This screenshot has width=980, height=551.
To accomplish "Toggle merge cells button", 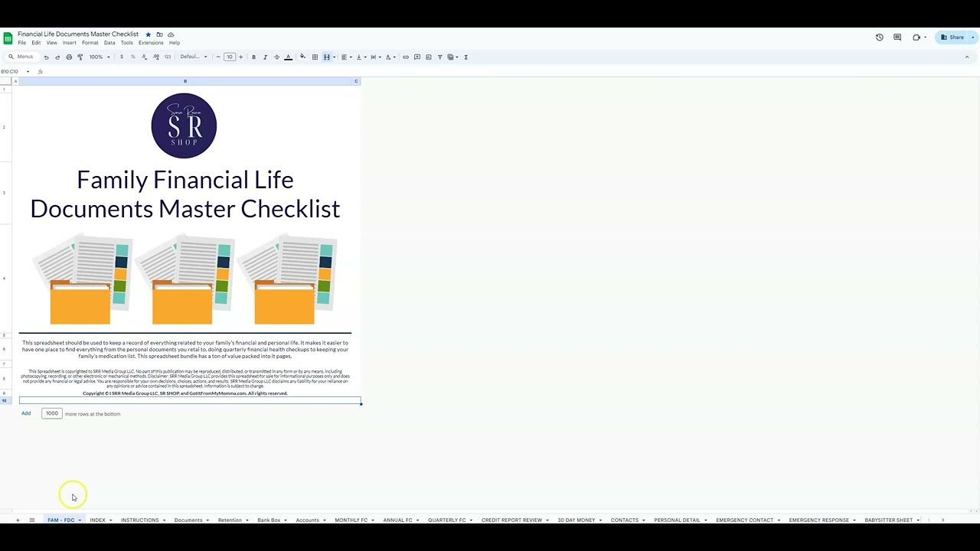I will tap(326, 57).
